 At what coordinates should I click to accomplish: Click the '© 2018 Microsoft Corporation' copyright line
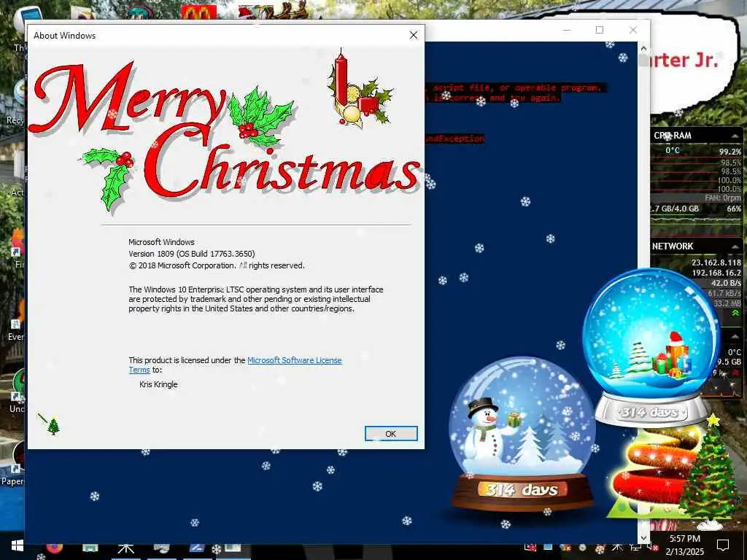coord(216,265)
